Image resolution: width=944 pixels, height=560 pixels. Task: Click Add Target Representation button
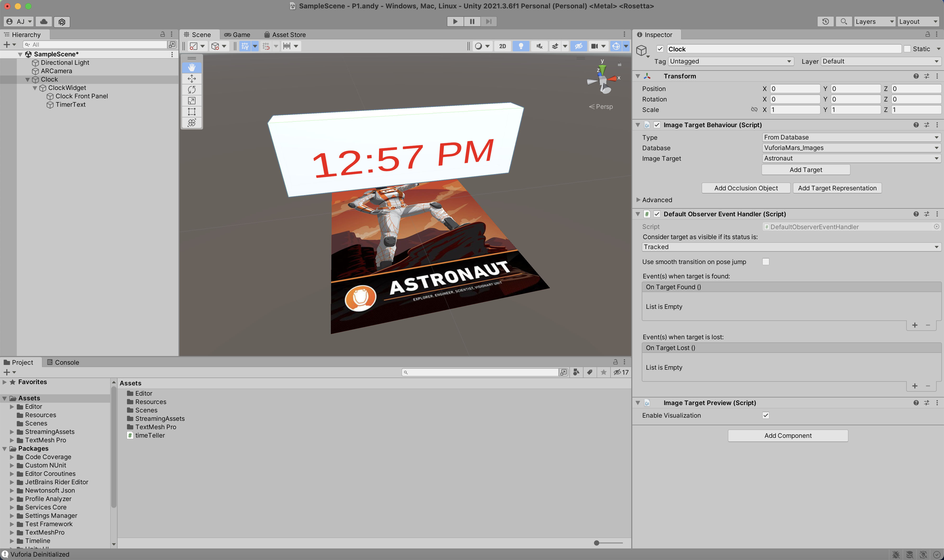point(837,188)
